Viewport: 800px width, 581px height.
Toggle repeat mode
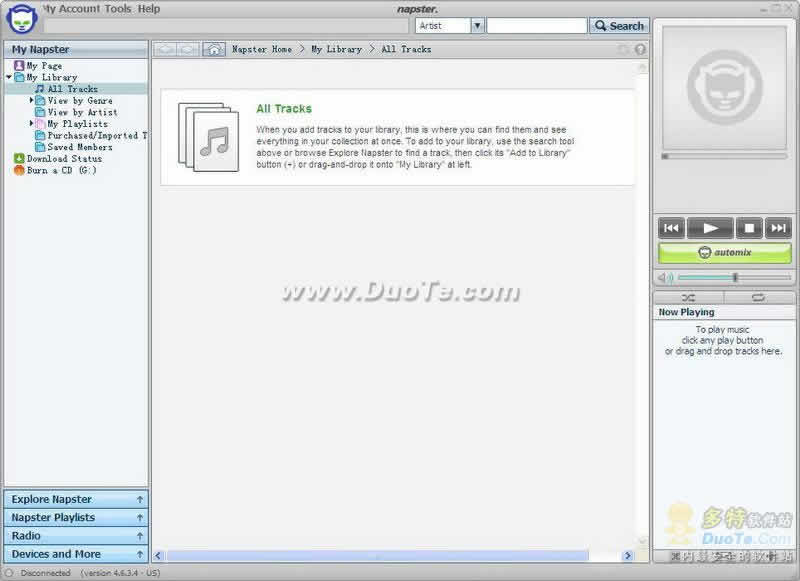coord(759,297)
